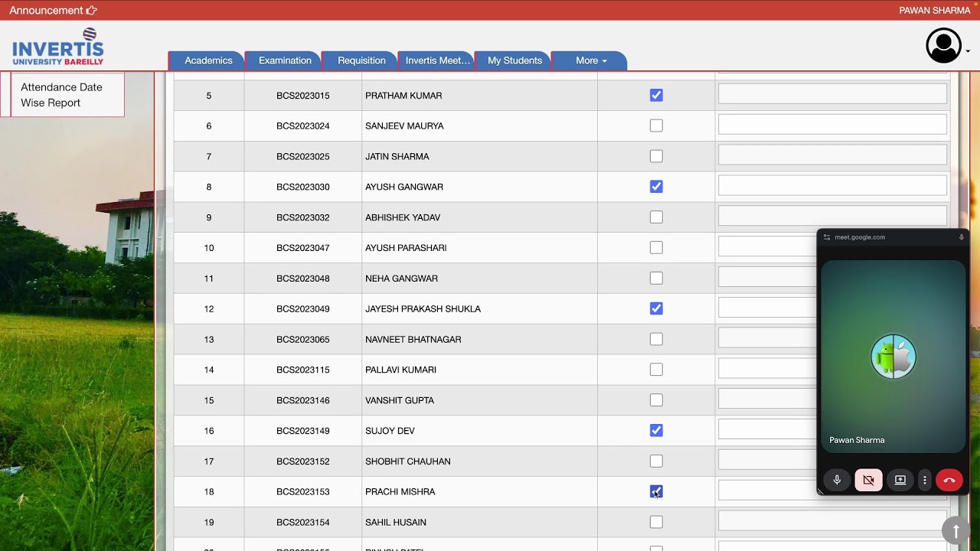Switch to the Examination tab
Screen dimensions: 980x551
(x=285, y=60)
